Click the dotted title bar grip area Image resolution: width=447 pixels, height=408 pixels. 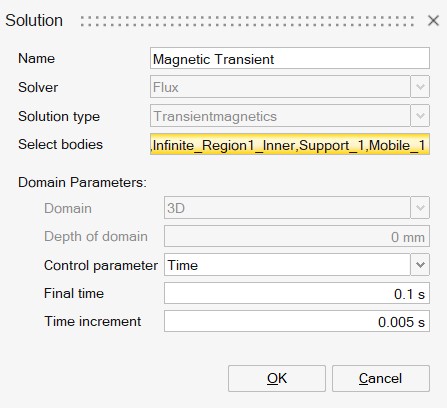(247, 21)
